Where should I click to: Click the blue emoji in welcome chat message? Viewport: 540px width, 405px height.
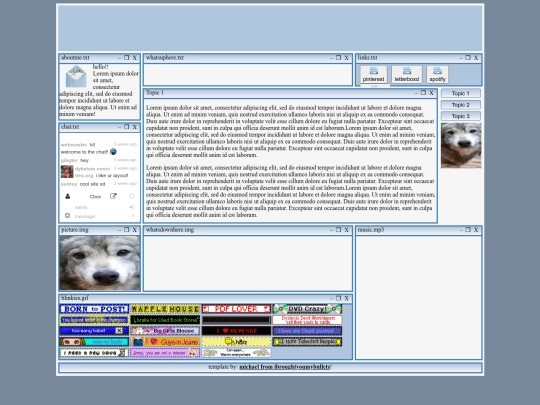coord(113,152)
